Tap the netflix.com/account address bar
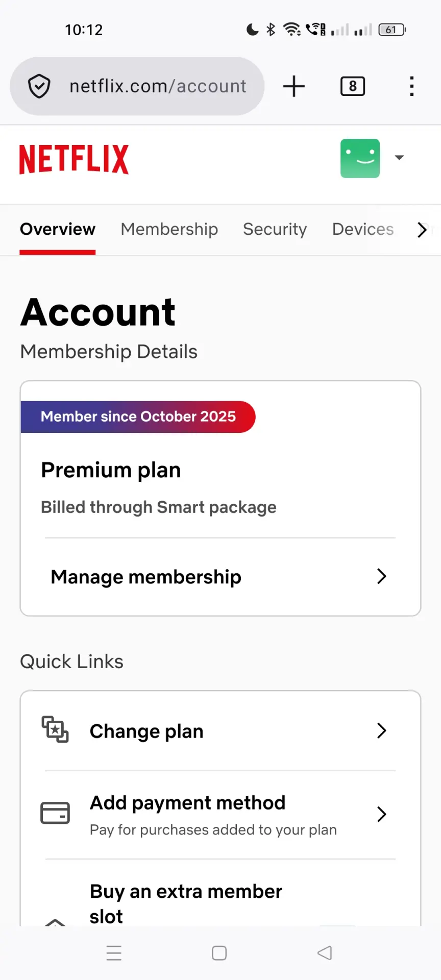Screen dimensions: 441x980 [x=137, y=86]
